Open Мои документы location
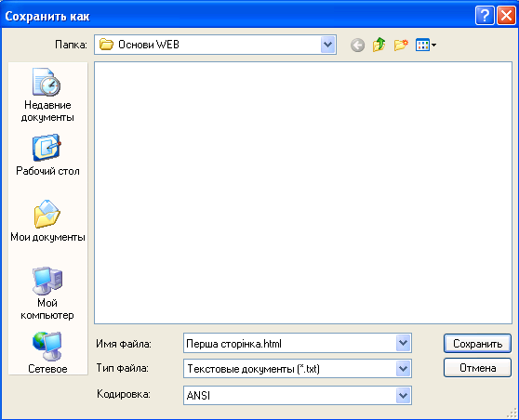This screenshot has height=420, width=519. coord(47,221)
